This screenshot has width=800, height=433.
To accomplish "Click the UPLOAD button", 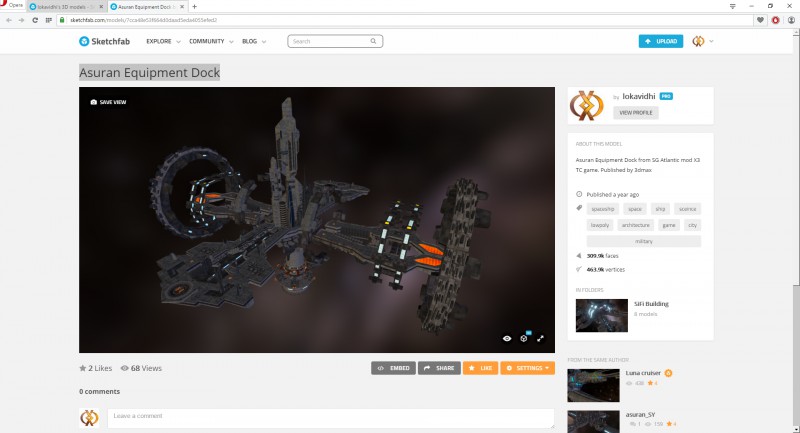I will coord(661,41).
